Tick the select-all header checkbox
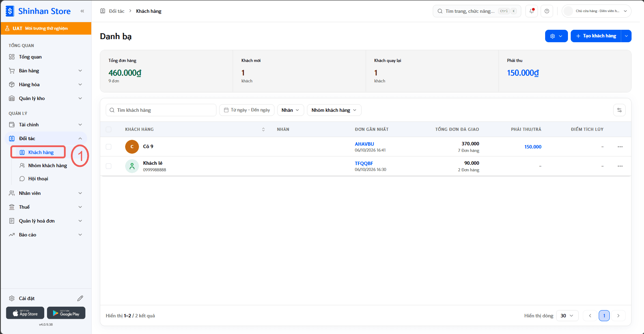Viewport: 644px width, 334px height. click(x=109, y=129)
